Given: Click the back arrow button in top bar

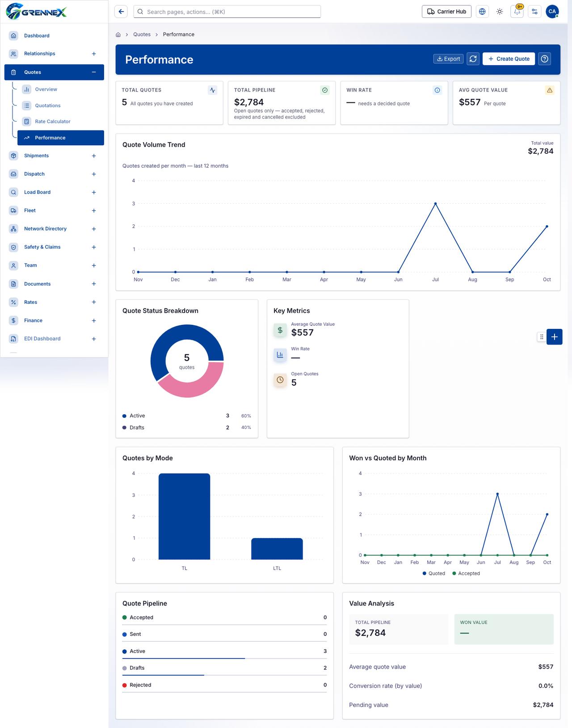Looking at the screenshot, I should coord(121,12).
